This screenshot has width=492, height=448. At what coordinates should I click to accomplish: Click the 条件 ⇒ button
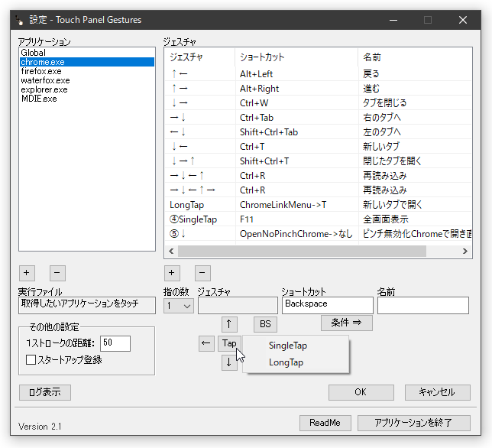[x=346, y=323]
